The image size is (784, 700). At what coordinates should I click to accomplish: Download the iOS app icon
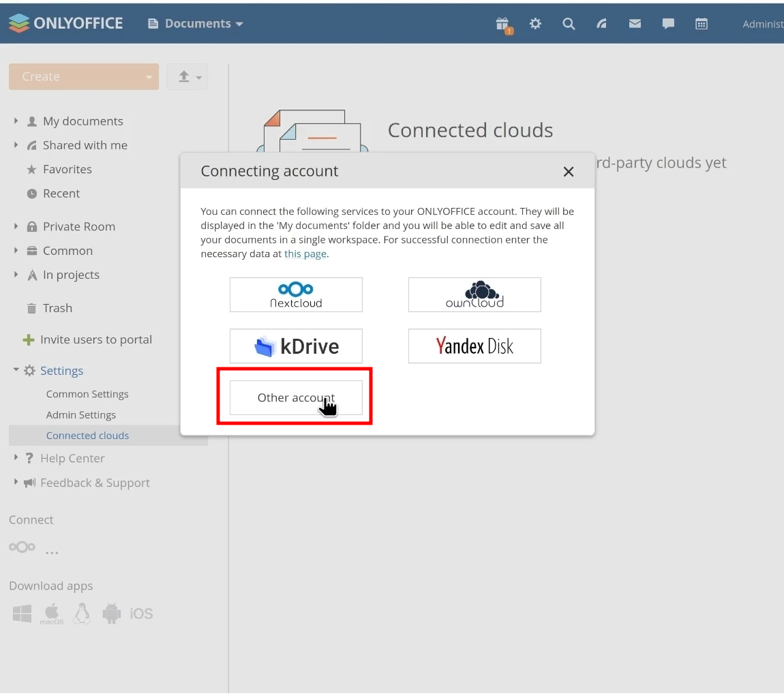click(x=141, y=613)
